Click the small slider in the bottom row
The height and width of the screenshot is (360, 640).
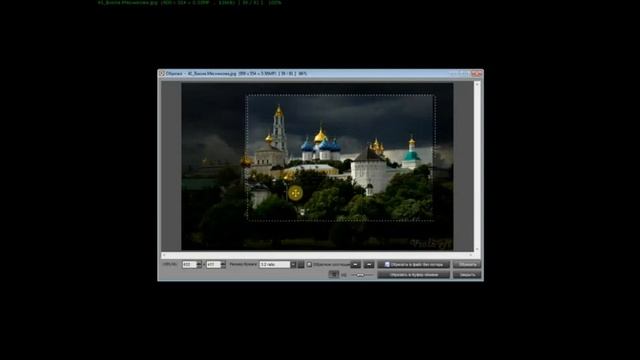click(362, 275)
